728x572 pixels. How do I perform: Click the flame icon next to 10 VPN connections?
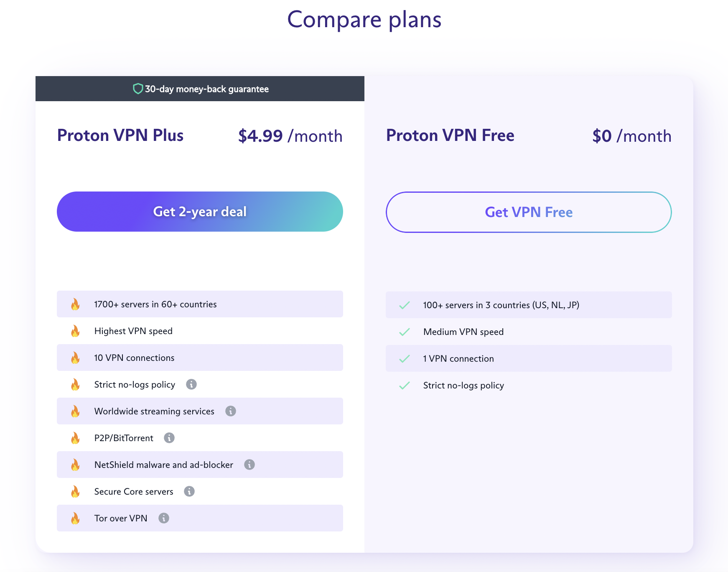pyautogui.click(x=75, y=357)
